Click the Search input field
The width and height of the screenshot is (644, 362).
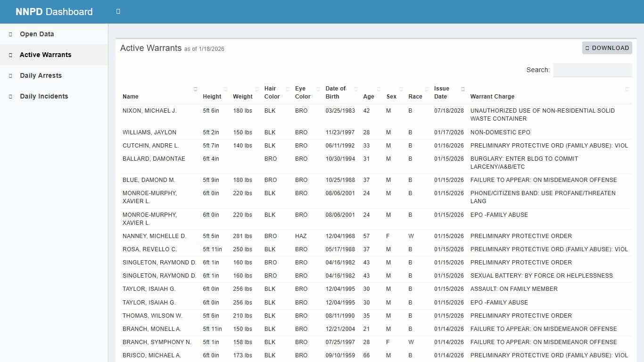tap(592, 70)
